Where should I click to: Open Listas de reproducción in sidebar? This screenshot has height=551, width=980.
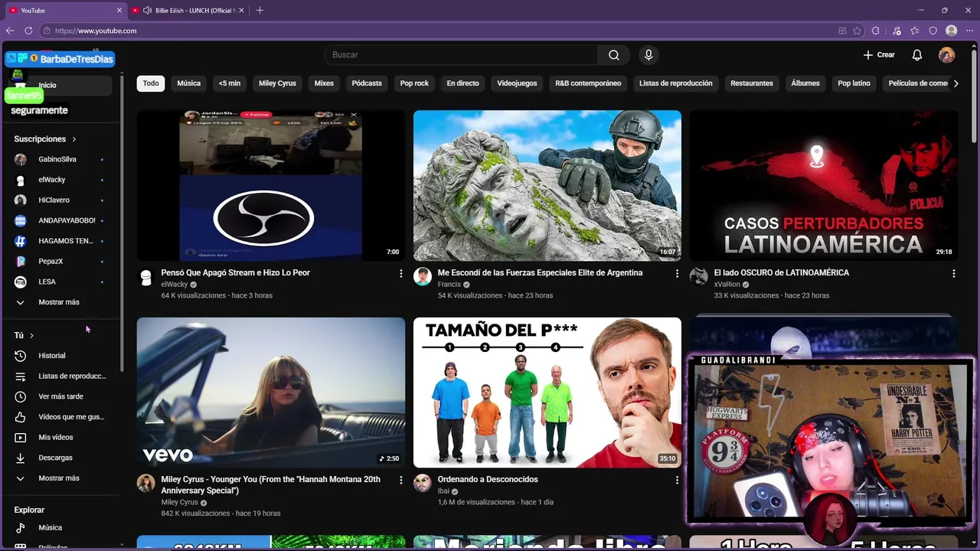(61, 377)
